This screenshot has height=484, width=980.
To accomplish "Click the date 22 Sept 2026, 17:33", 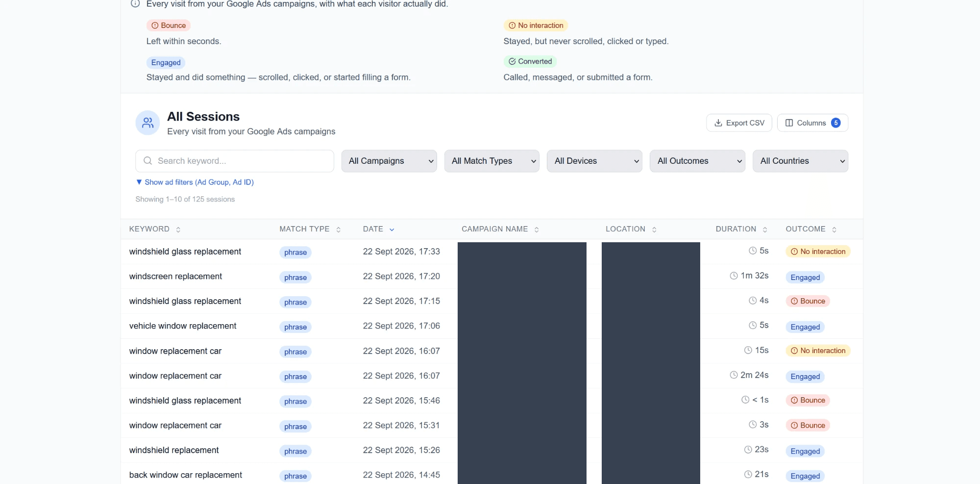I will tap(401, 252).
